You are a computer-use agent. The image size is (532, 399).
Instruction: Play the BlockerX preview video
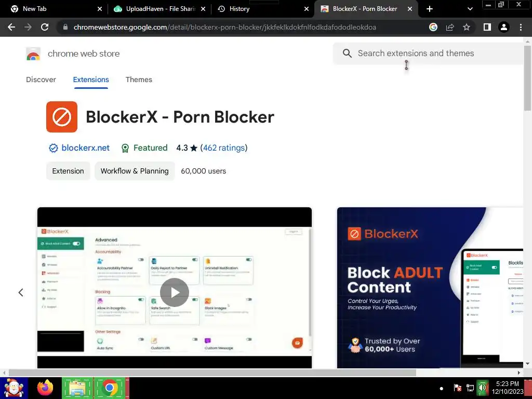tap(175, 292)
